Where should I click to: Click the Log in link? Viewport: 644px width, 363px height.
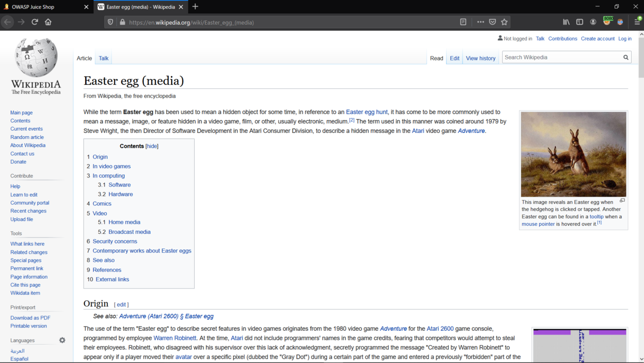tap(625, 39)
